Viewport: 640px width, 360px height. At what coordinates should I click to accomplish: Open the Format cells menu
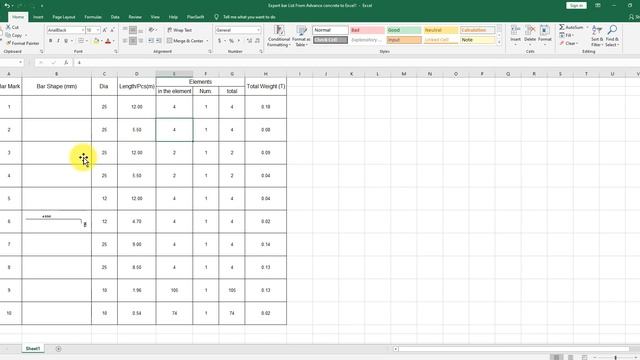point(544,35)
